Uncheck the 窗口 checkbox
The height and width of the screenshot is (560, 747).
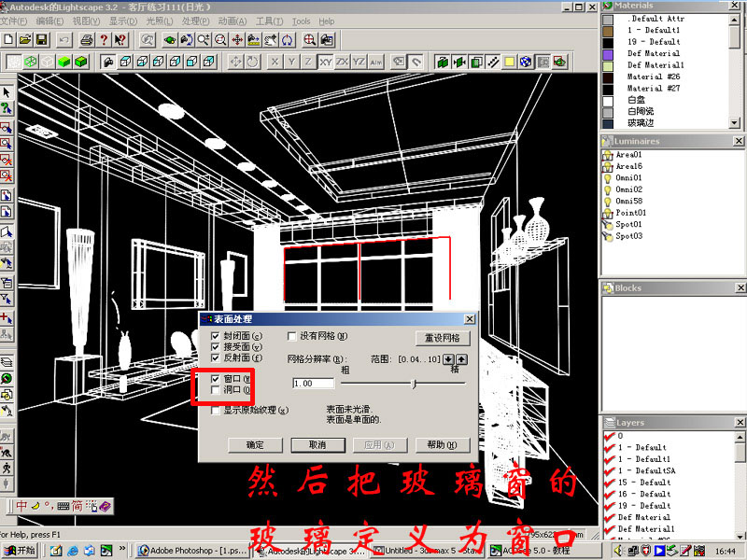point(216,379)
